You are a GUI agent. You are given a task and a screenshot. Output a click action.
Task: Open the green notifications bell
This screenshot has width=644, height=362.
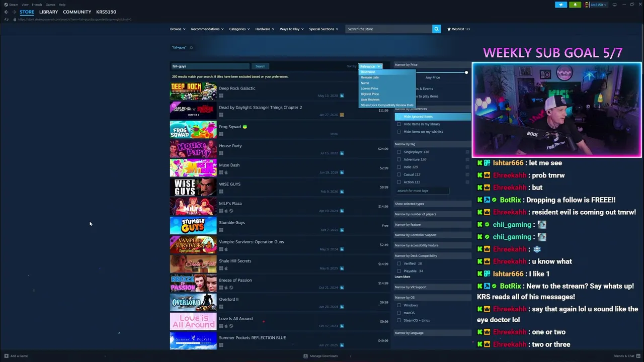(575, 5)
